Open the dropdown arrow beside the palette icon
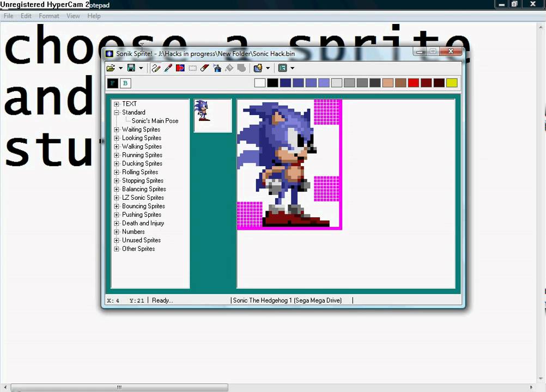This screenshot has width=546, height=392. pyautogui.click(x=268, y=68)
